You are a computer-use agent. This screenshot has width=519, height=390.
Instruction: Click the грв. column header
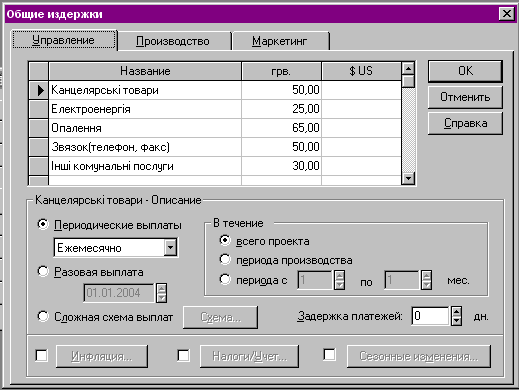click(281, 71)
